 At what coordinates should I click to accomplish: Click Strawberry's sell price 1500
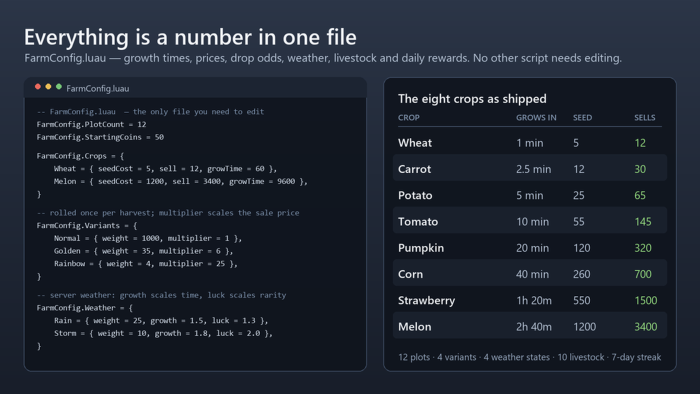point(646,301)
